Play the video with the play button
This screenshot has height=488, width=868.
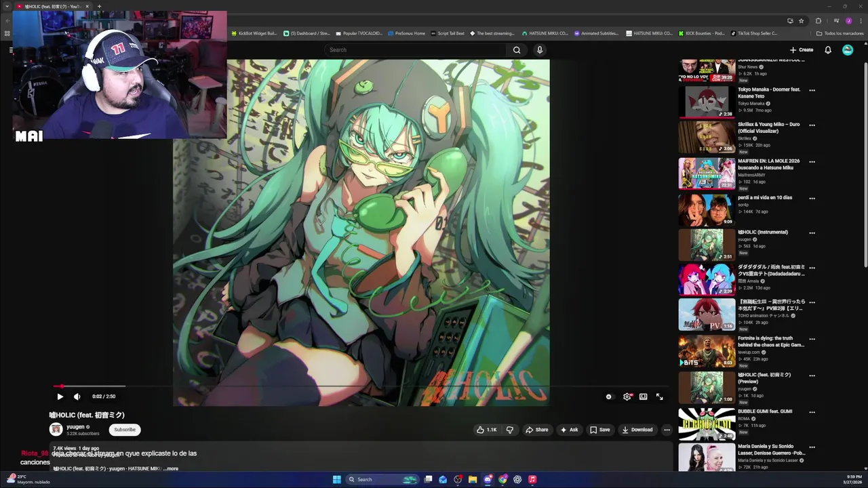point(60,396)
